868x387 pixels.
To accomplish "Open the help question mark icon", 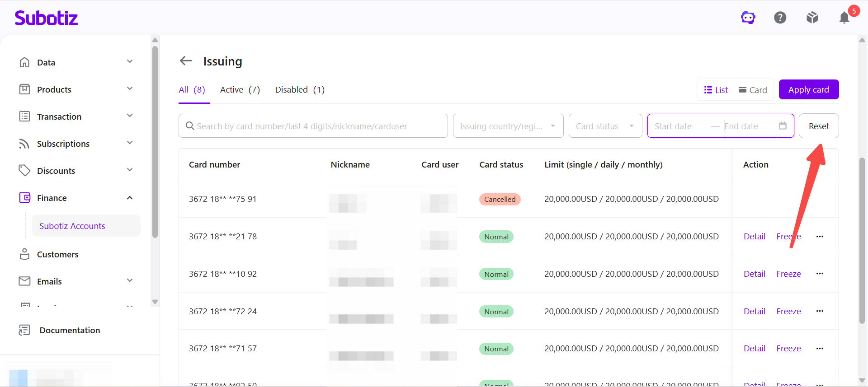I will tap(780, 18).
